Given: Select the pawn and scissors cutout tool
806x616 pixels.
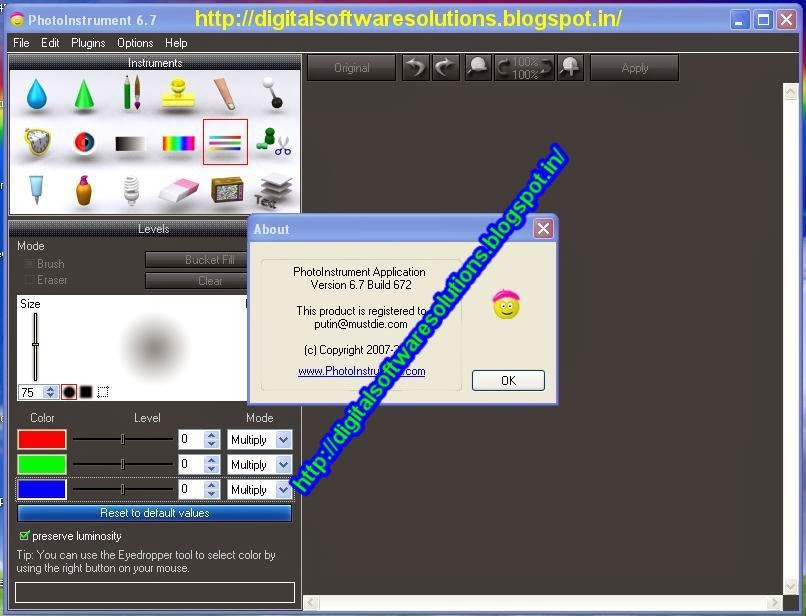Looking at the screenshot, I should [x=273, y=142].
